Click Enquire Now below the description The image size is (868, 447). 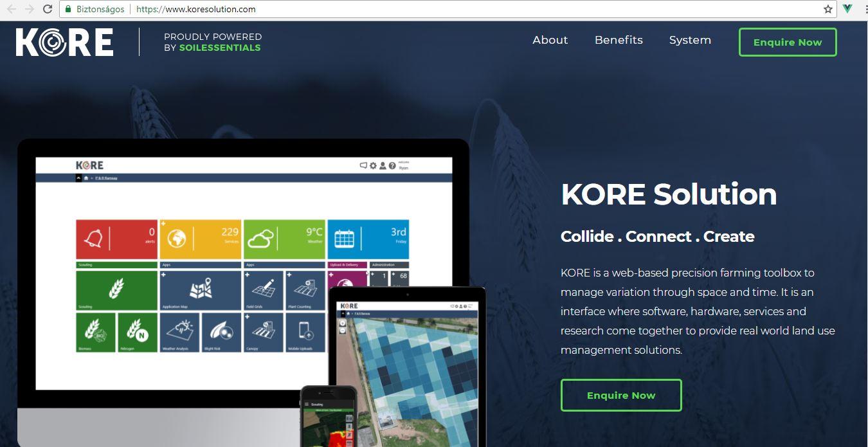click(621, 395)
